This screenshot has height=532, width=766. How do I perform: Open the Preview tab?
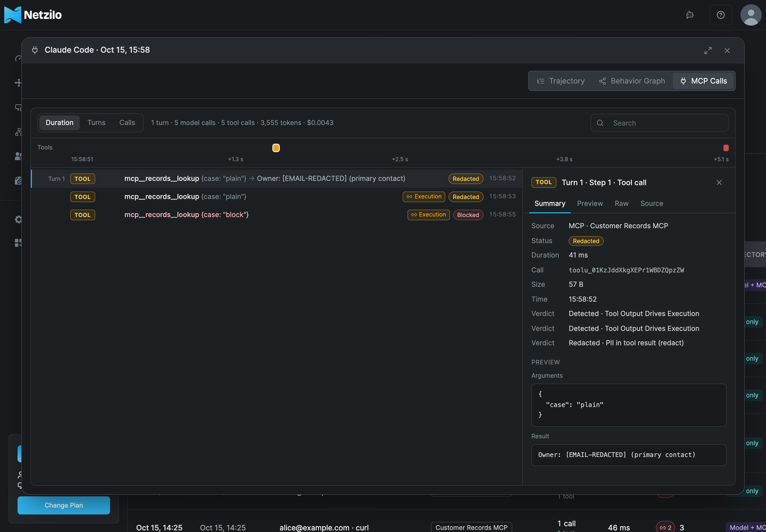(x=590, y=203)
